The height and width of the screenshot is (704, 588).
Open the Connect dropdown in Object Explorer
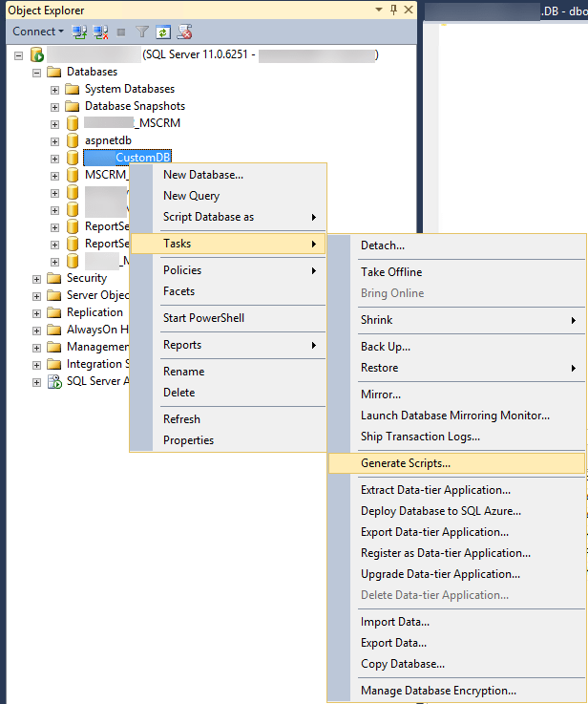tap(37, 32)
